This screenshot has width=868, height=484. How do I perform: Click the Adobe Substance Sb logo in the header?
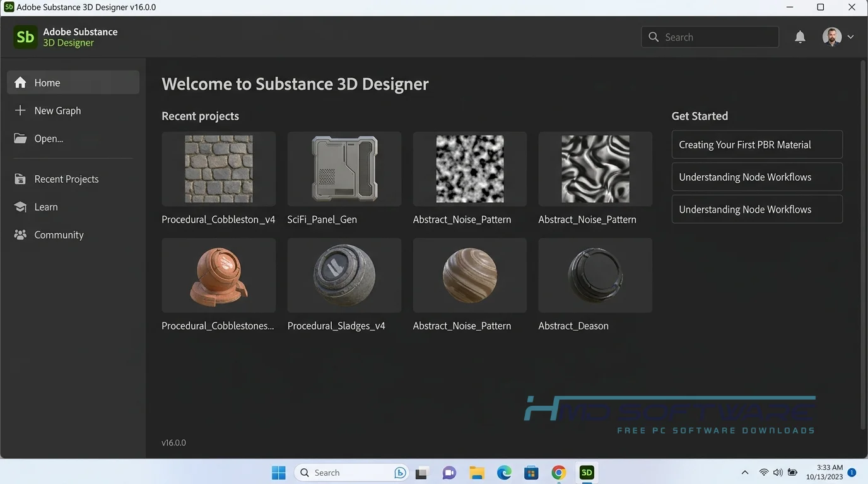[x=25, y=37]
